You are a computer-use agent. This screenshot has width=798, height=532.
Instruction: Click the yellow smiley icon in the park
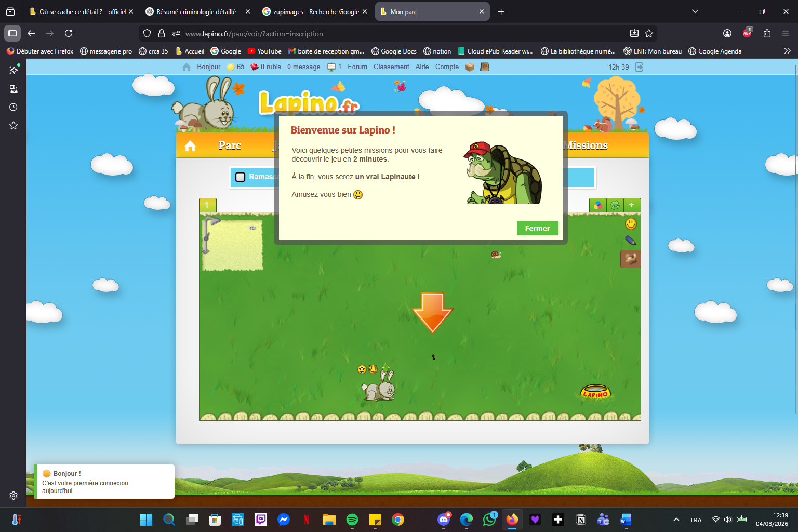631,224
